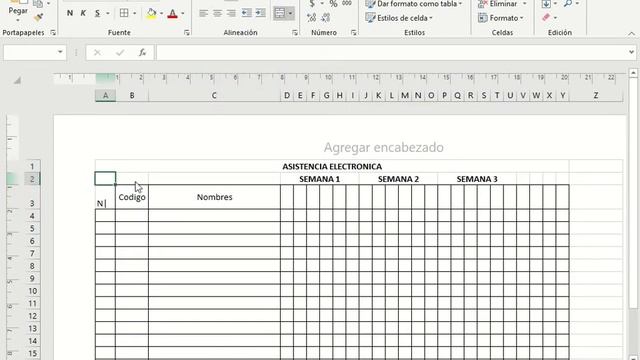Open the fill color dropdown arrow

coord(161,13)
